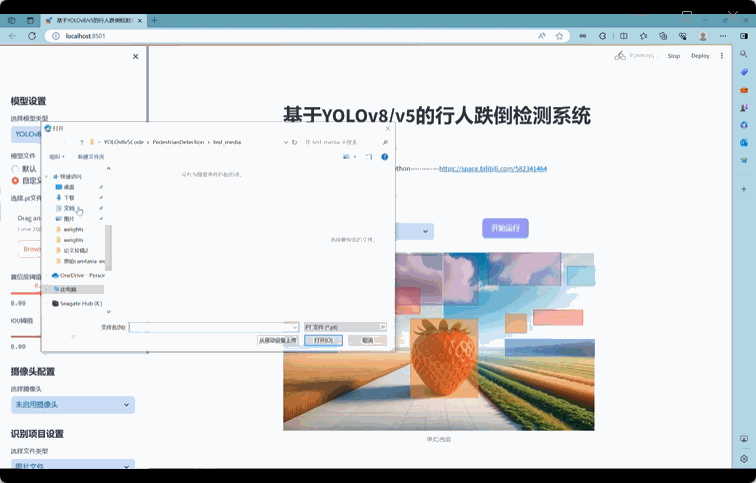
Task: Click the cancel button in file dialog
Action: click(x=367, y=340)
